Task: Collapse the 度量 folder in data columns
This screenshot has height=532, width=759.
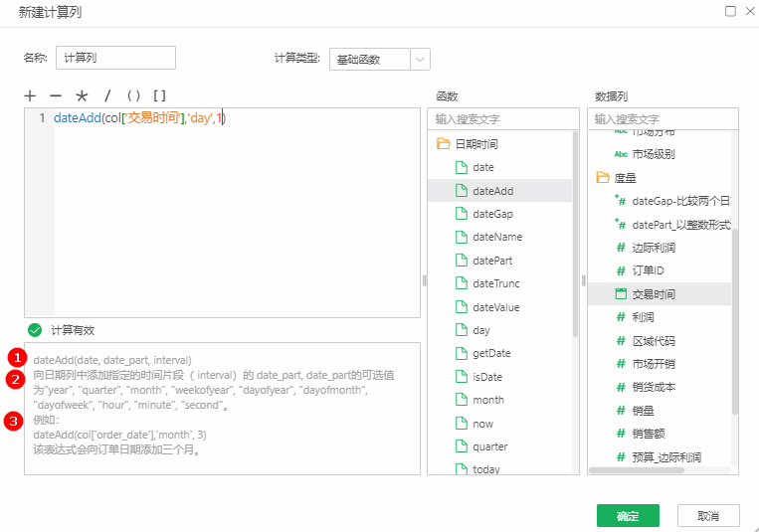Action: click(603, 178)
